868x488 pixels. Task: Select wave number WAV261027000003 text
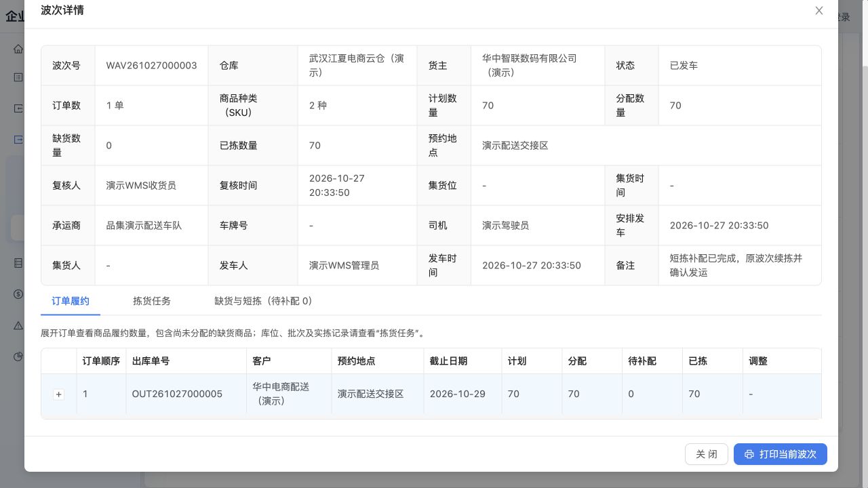click(x=152, y=66)
